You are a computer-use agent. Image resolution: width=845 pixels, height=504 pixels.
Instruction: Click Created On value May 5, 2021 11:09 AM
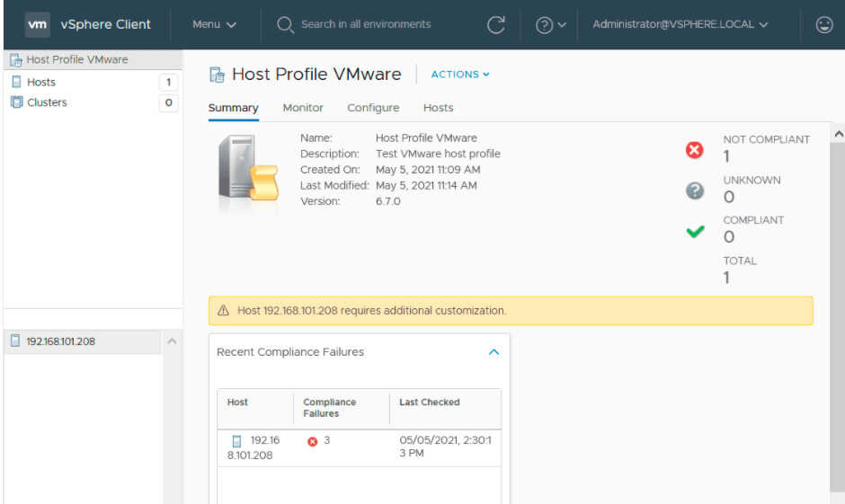(428, 170)
